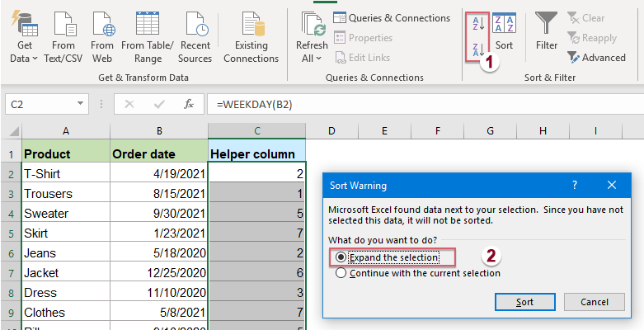Screen dimensions: 644x330
Task: Click inside the formula bar
Action: click(412, 104)
